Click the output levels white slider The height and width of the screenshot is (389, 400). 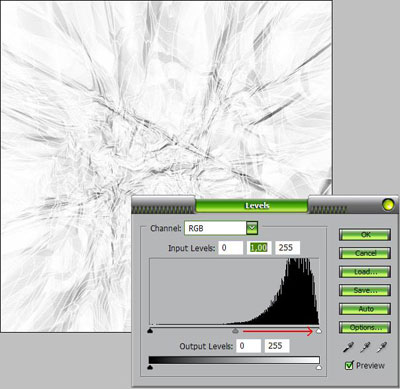pos(319,367)
